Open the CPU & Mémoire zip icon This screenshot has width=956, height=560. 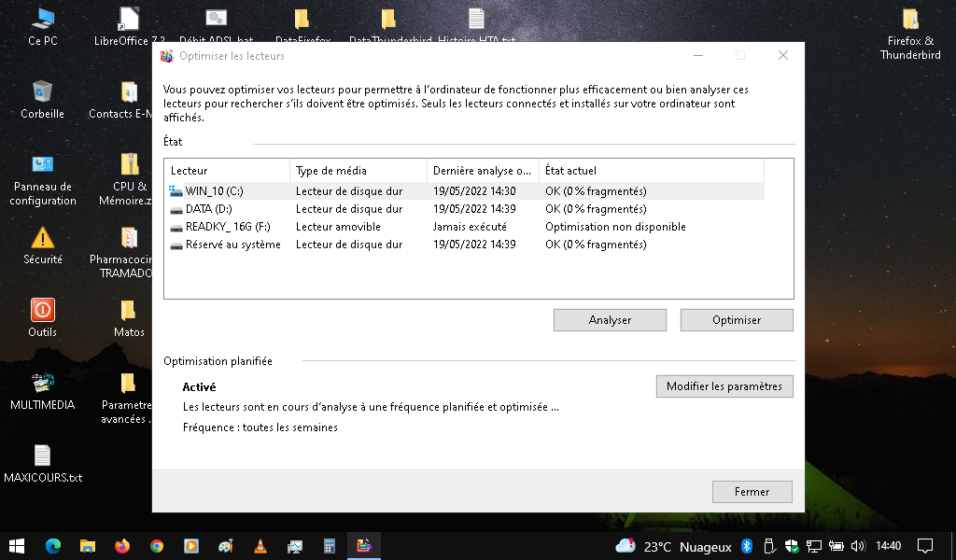pos(129,180)
